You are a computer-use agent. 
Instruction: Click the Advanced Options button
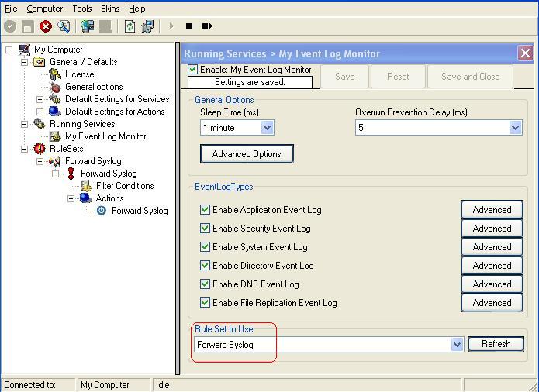click(247, 154)
